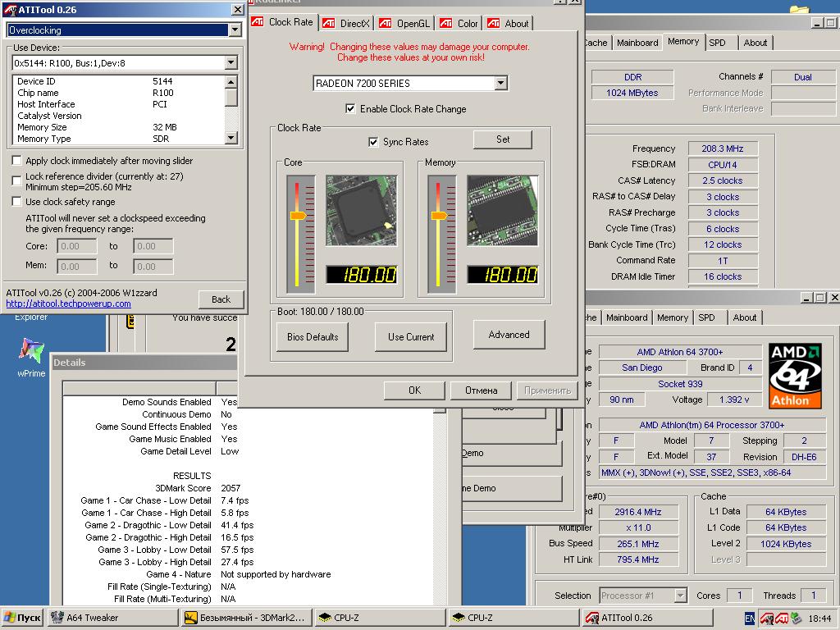This screenshot has height=630, width=840.
Task: Open the Overclocking dropdown in ATITool
Action: pos(235,30)
